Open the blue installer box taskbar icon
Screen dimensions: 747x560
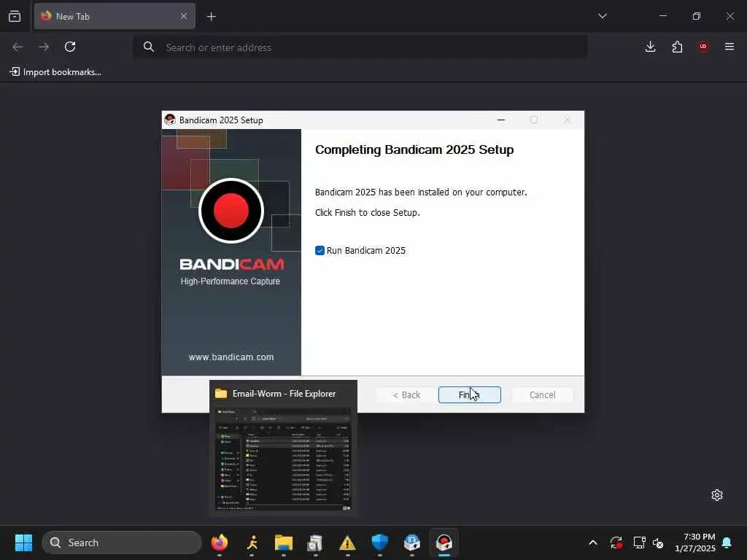[x=412, y=542]
